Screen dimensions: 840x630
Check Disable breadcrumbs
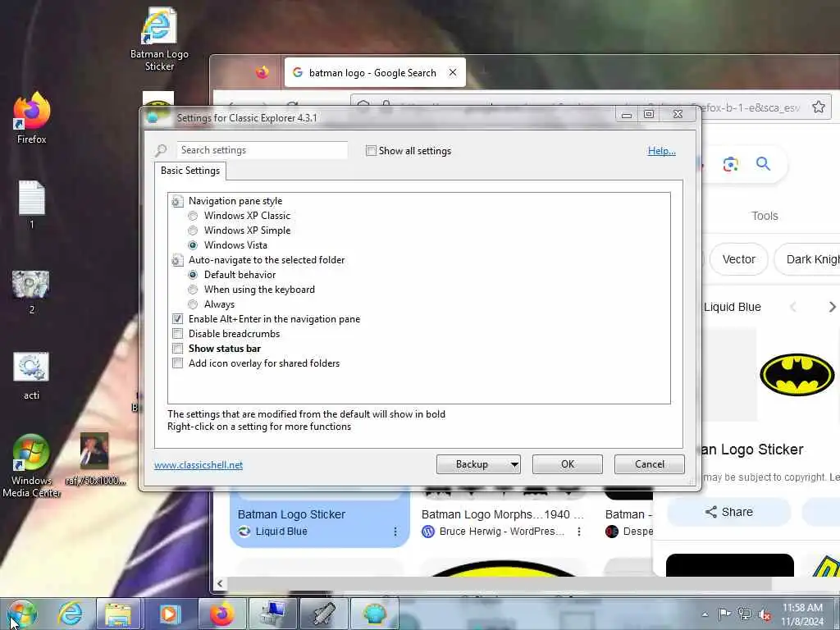[x=177, y=334]
